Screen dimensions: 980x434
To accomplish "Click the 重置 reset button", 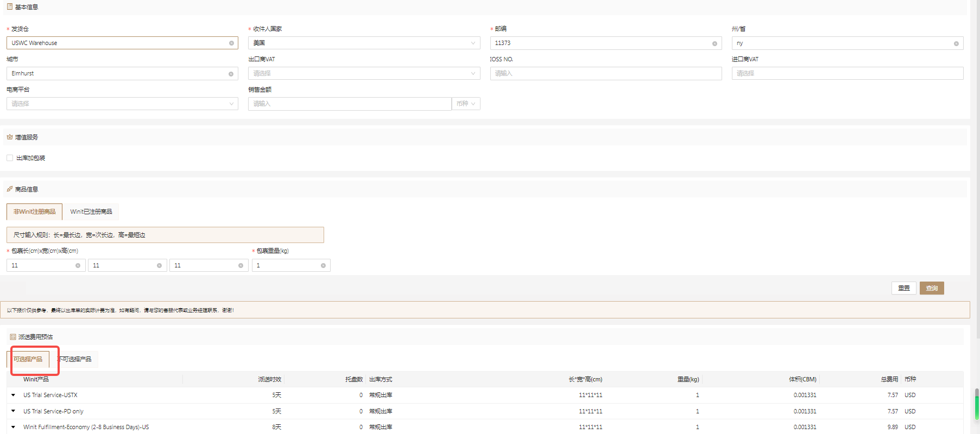I will pyautogui.click(x=904, y=288).
